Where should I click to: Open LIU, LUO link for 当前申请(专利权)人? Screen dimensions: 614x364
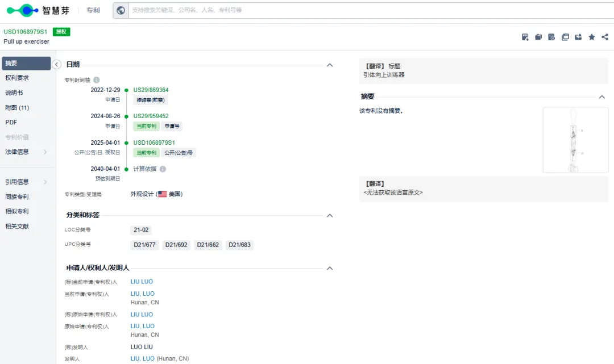[143, 294]
